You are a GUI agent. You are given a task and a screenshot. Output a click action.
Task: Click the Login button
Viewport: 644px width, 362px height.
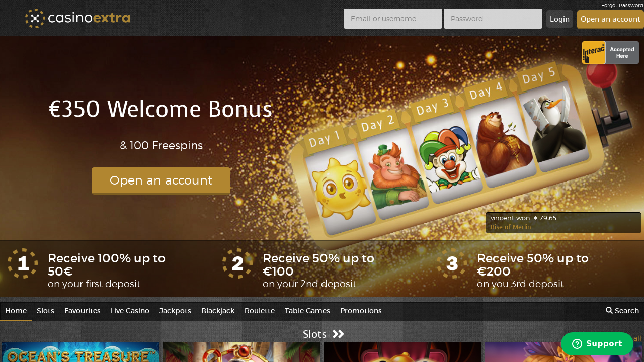(x=559, y=19)
